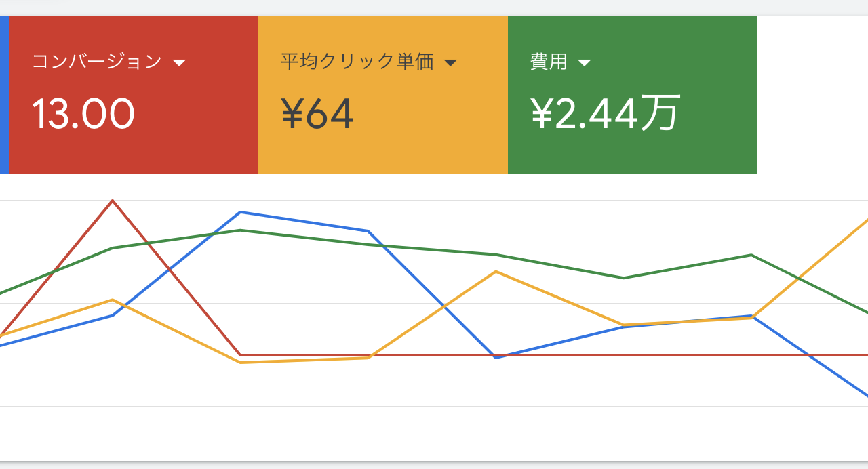
Task: Click the green line's dip before its last peak
Action: click(624, 278)
